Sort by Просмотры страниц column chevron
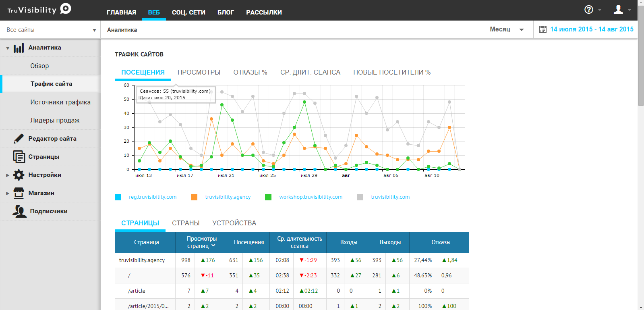The image size is (644, 310). [213, 246]
